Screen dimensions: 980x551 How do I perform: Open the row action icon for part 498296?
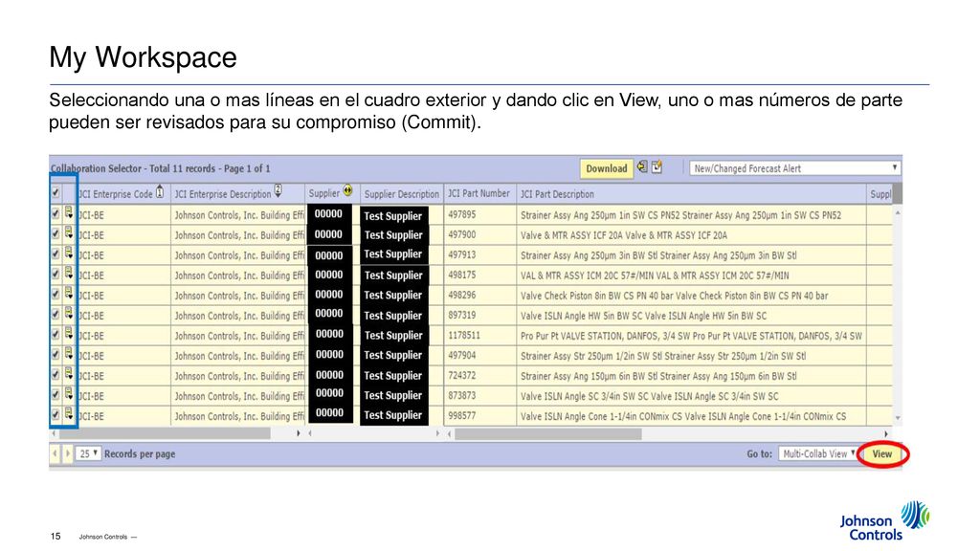coord(69,294)
